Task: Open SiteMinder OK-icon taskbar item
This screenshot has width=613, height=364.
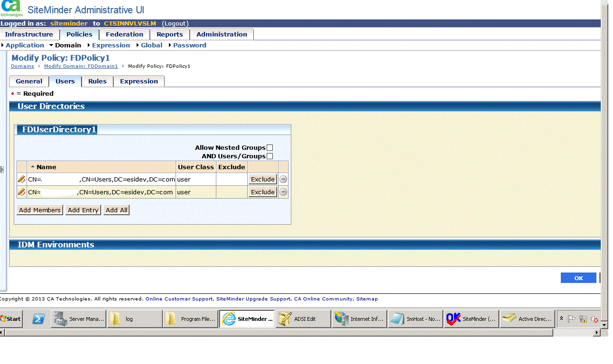Action: (x=471, y=319)
